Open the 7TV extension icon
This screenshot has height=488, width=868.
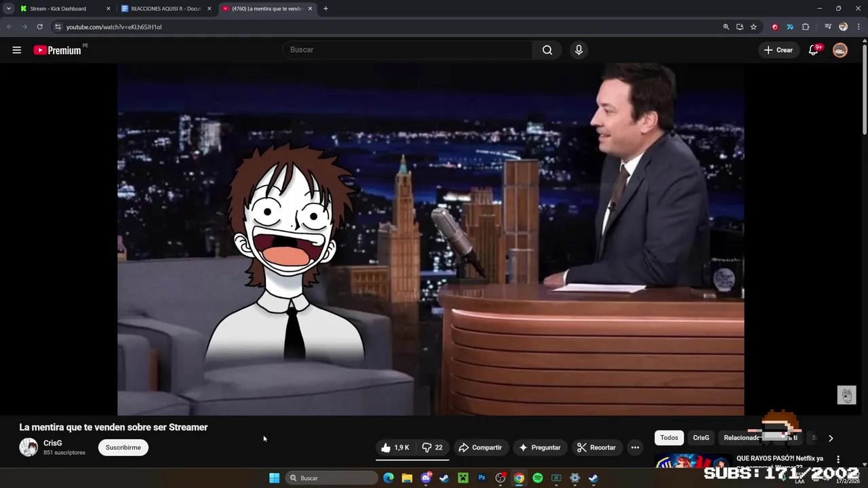click(790, 27)
